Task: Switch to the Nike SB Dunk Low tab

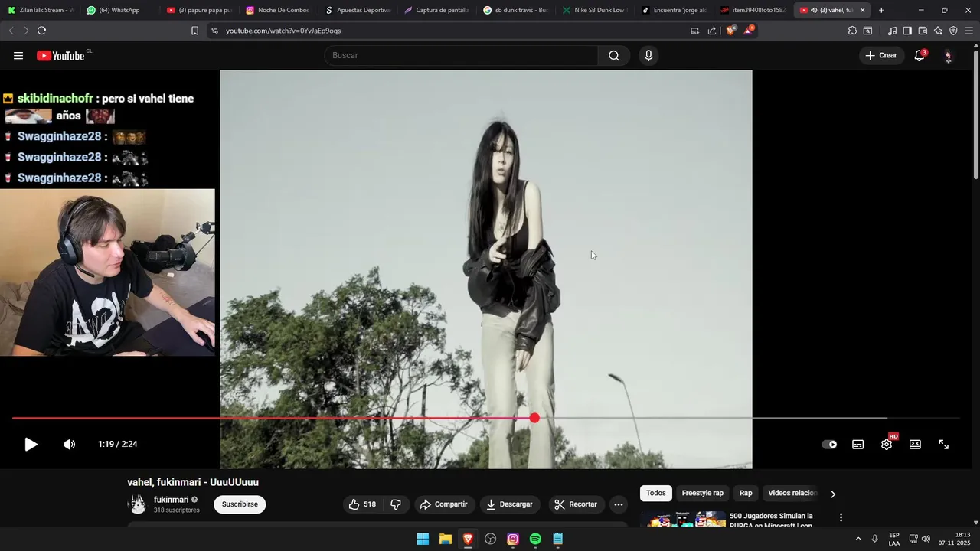Action: click(594, 10)
